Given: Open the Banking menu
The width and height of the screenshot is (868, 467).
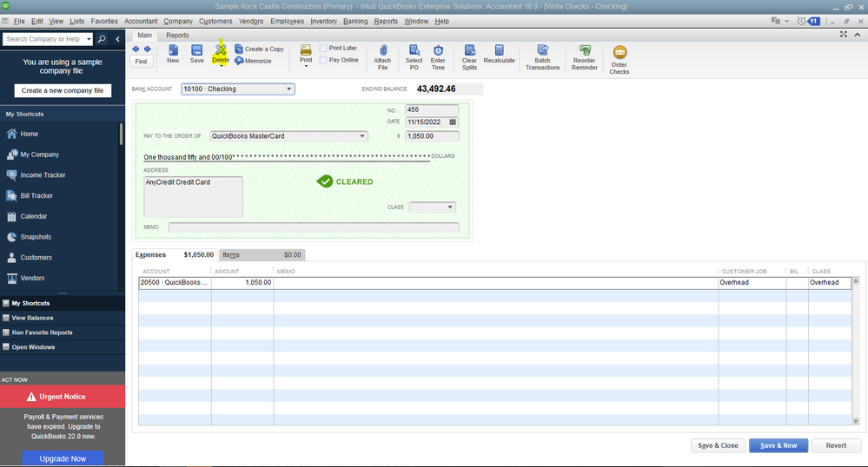Looking at the screenshot, I should point(354,21).
